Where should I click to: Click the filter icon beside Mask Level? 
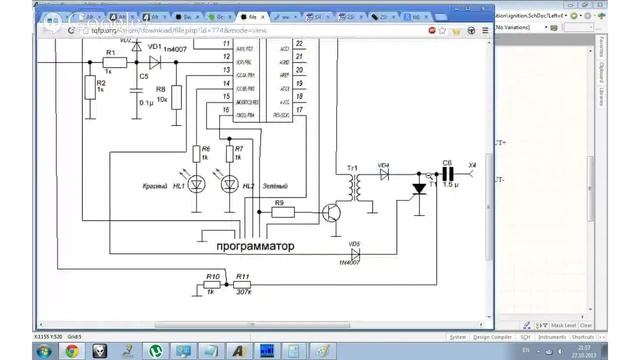click(x=542, y=325)
